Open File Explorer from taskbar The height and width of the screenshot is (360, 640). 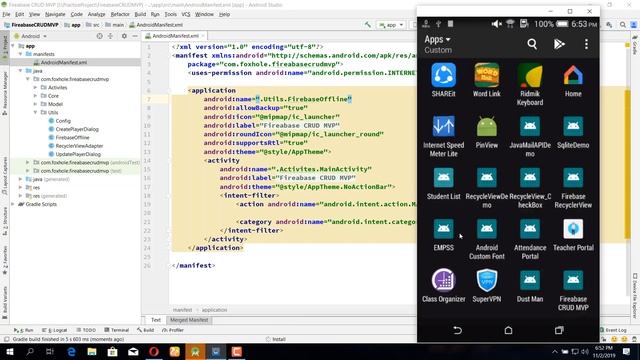click(92, 351)
